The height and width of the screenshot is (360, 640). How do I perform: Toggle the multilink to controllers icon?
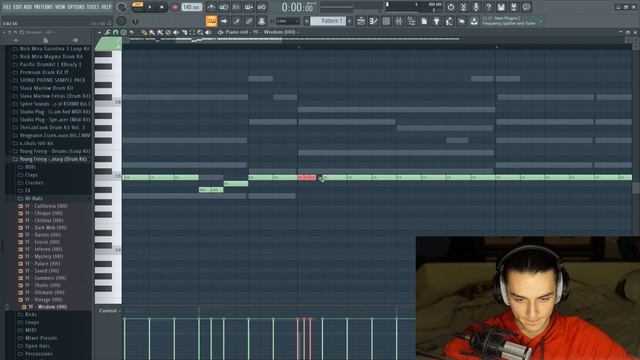pos(249,21)
